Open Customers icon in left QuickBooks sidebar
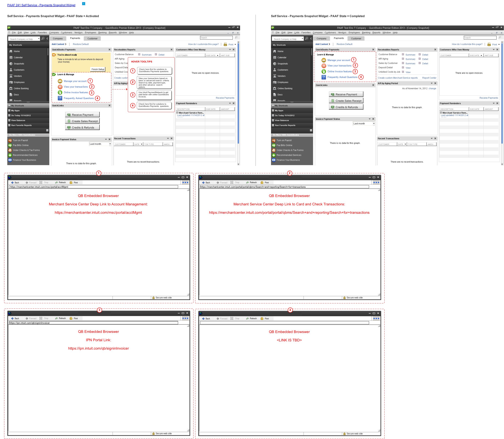 [11, 70]
